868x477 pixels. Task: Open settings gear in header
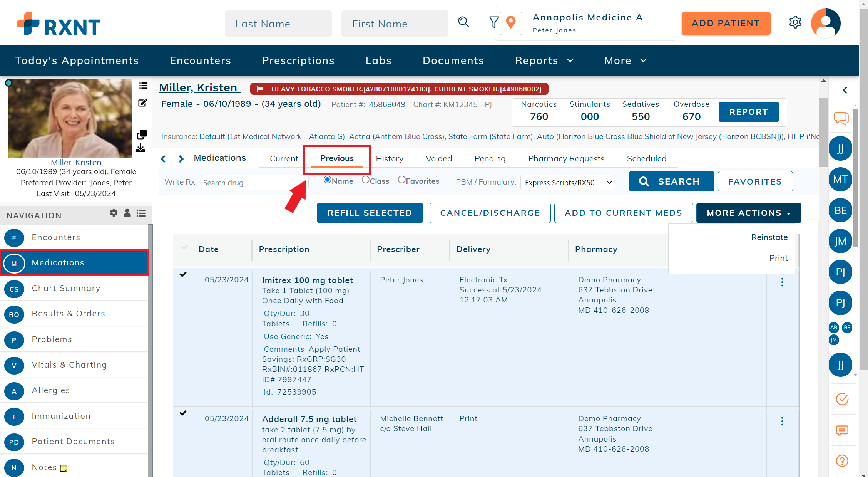[795, 22]
